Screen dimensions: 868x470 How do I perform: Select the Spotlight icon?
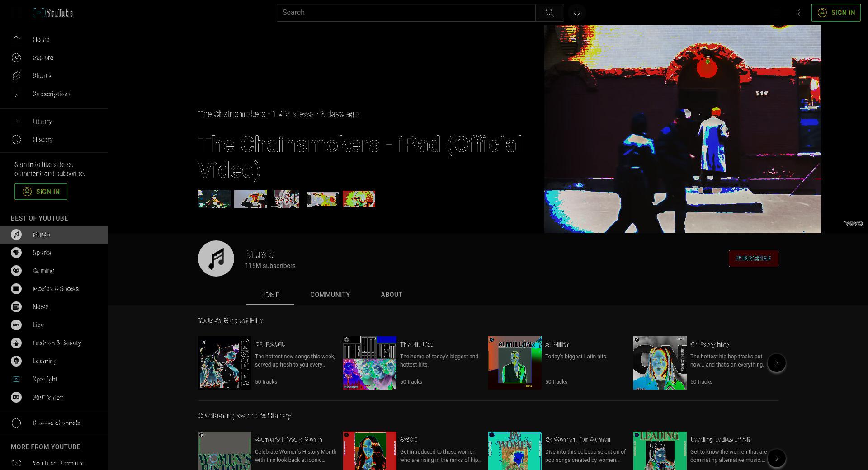click(16, 379)
